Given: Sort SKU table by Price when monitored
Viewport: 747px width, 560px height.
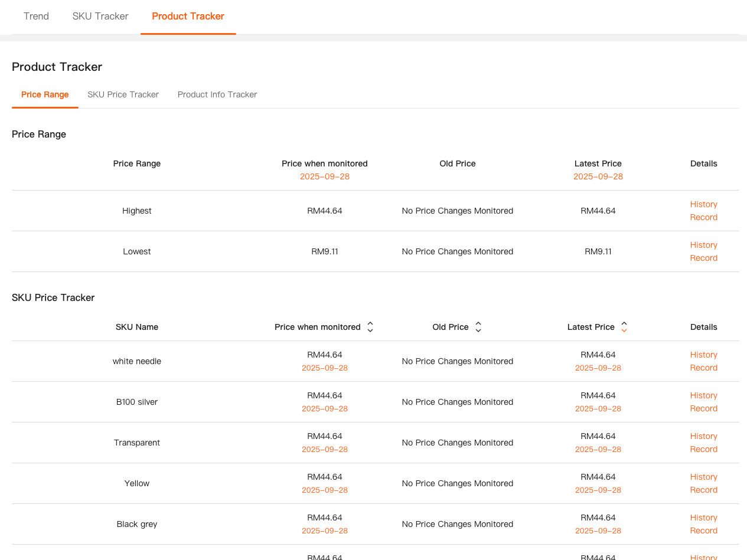Looking at the screenshot, I should (x=370, y=327).
